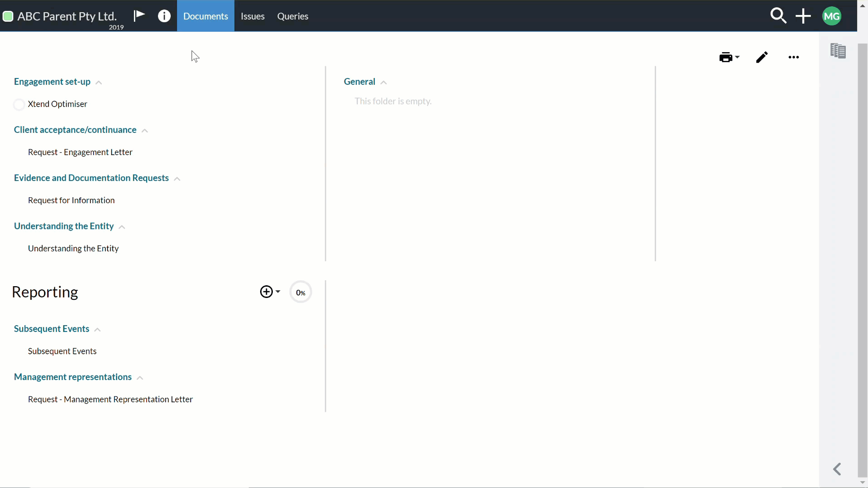The width and height of the screenshot is (868, 488).
Task: Click the Reporting section heading
Action: coord(45,292)
